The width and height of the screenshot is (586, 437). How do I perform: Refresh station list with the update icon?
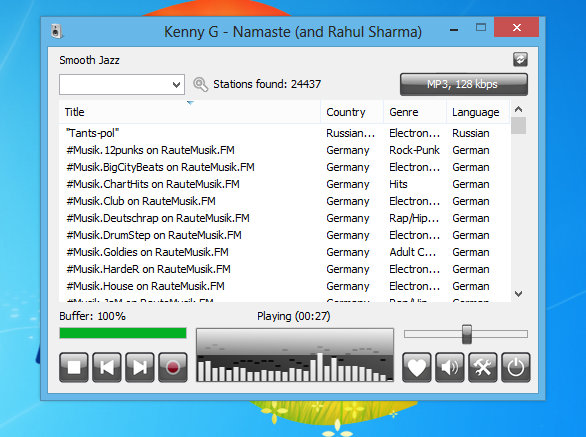[520, 59]
